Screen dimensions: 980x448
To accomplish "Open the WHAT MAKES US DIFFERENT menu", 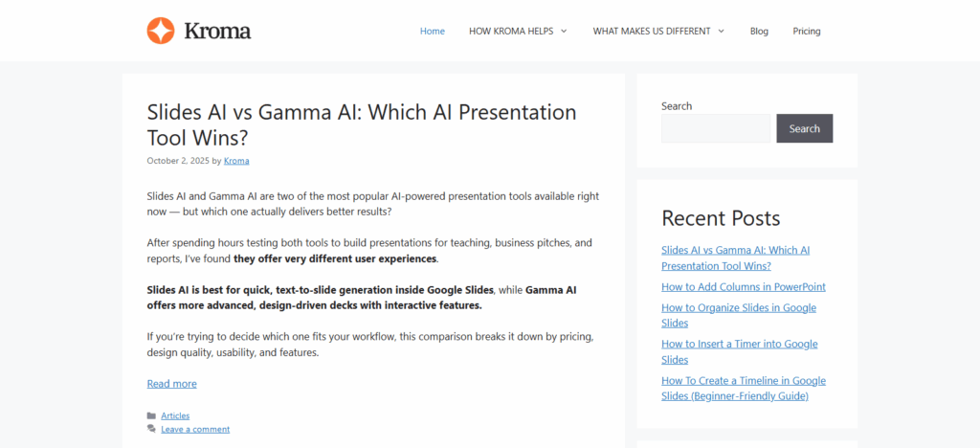I will pyautogui.click(x=651, y=31).
